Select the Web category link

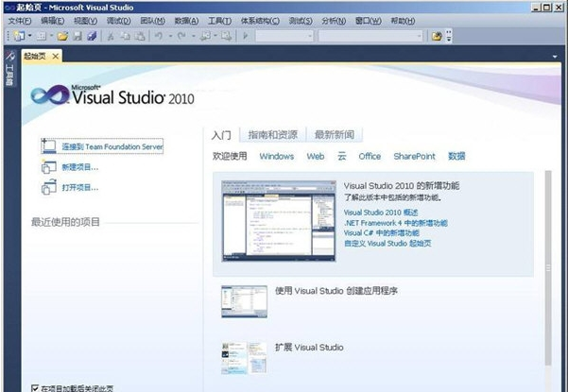point(316,157)
